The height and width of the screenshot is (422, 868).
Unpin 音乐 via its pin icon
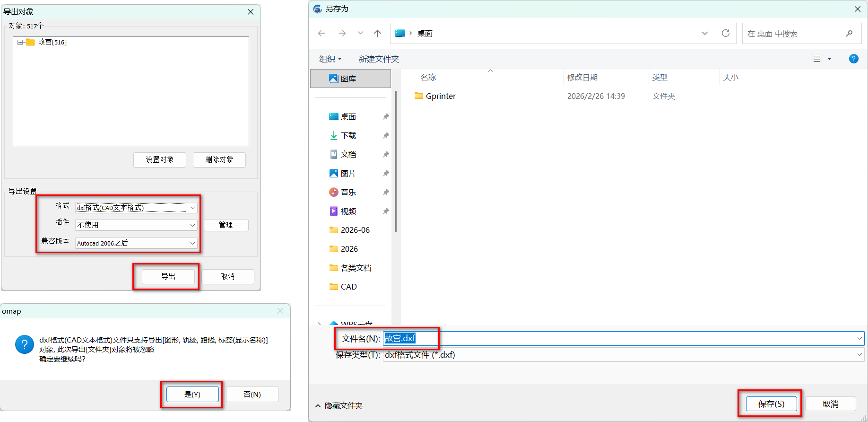point(386,192)
